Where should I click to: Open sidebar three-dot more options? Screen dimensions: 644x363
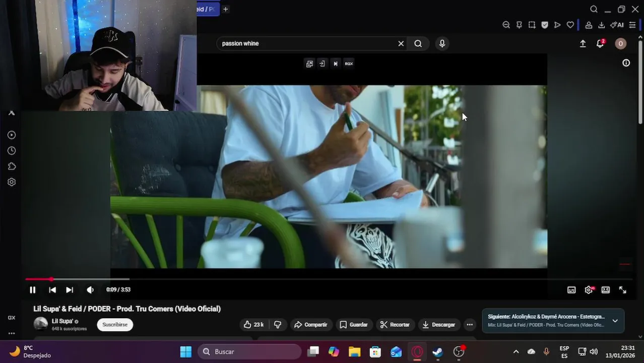[12, 333]
